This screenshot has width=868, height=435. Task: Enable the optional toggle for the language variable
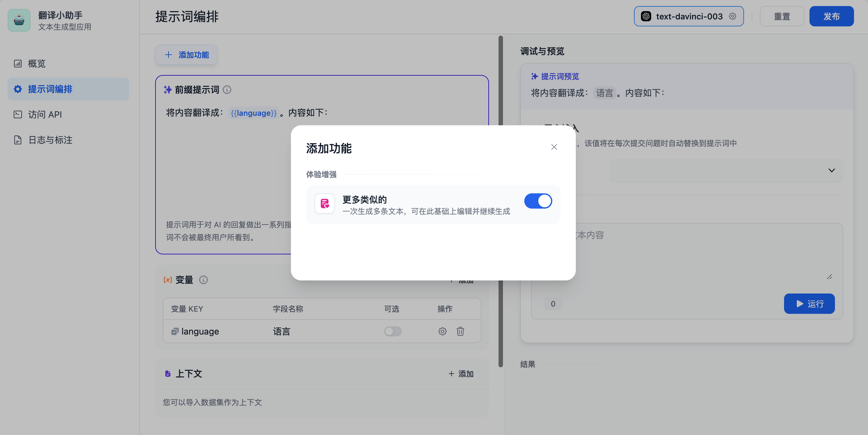(x=393, y=332)
